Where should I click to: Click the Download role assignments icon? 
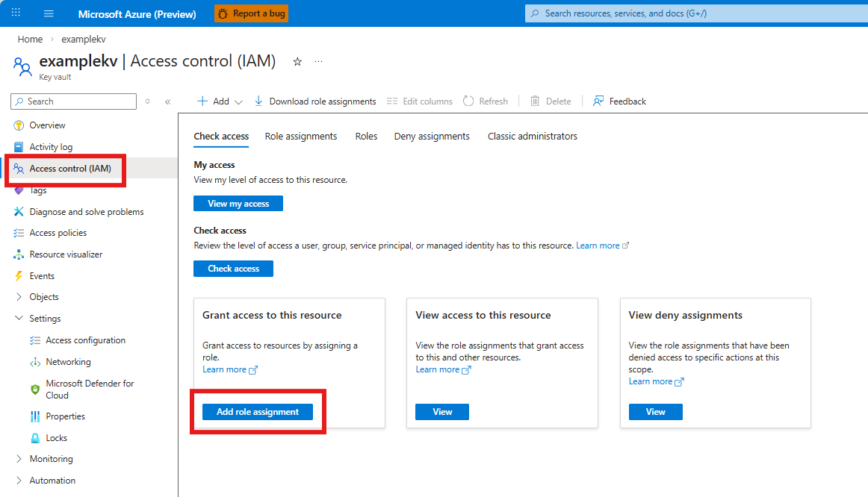point(258,101)
